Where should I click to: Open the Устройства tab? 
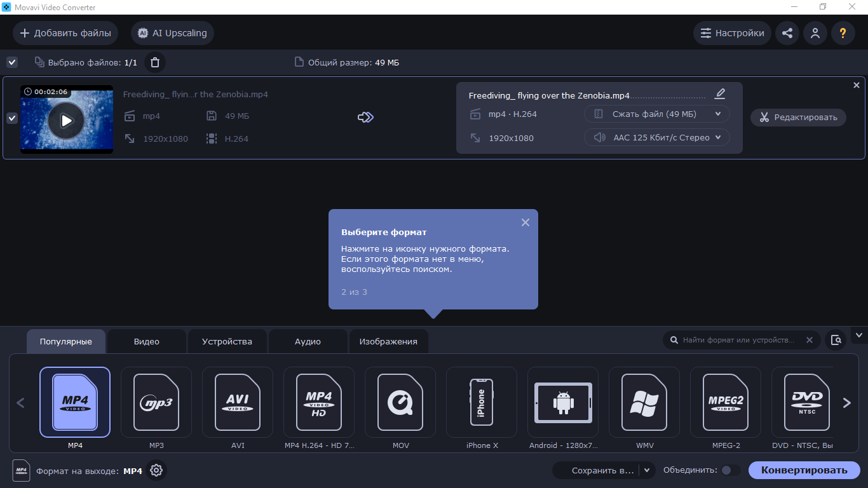point(227,341)
